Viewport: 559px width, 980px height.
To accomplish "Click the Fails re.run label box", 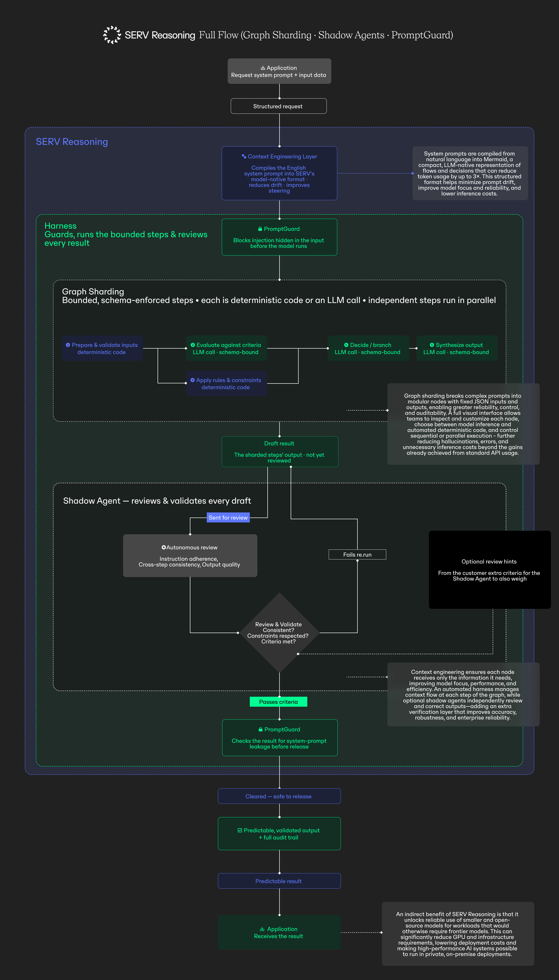I will point(357,555).
